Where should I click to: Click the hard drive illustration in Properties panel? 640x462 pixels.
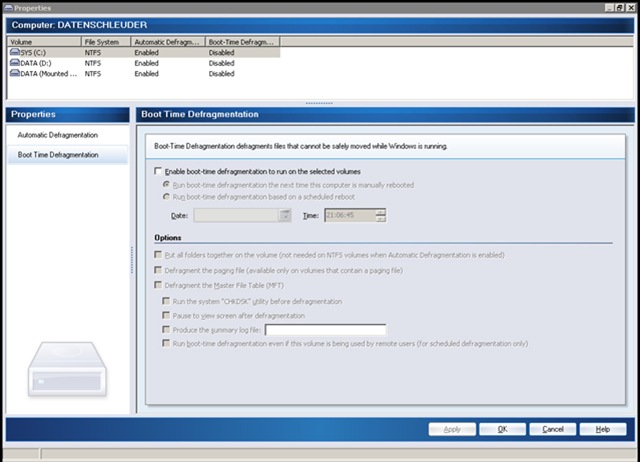point(67,369)
